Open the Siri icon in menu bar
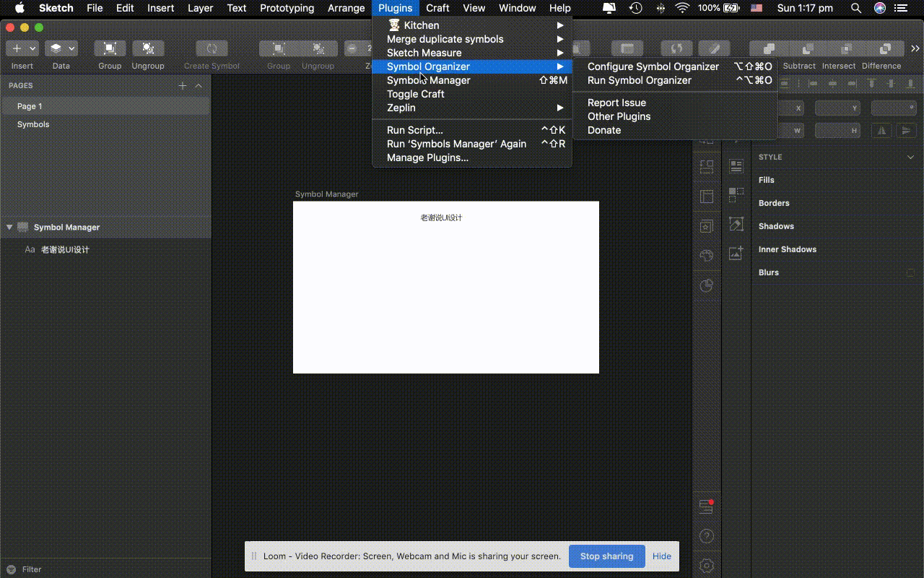 pyautogui.click(x=879, y=8)
